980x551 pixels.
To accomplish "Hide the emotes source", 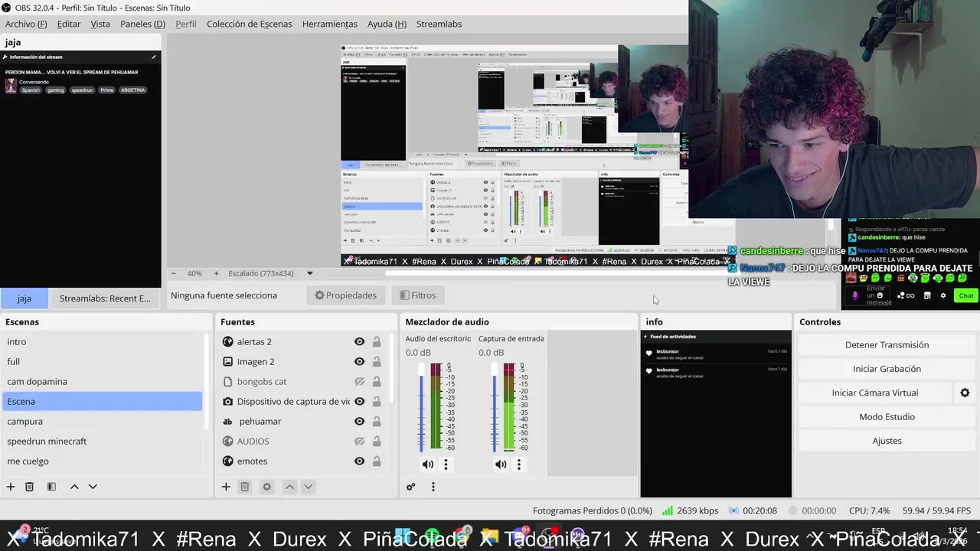I will (359, 461).
